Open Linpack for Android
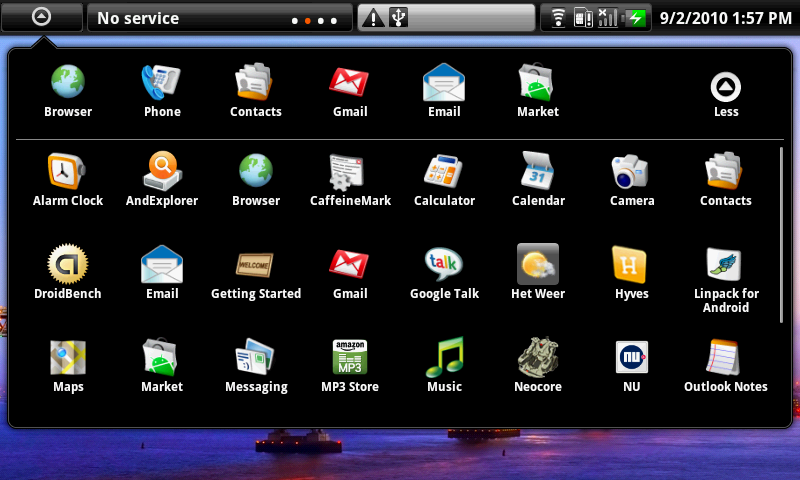The height and width of the screenshot is (480, 800). click(x=726, y=280)
